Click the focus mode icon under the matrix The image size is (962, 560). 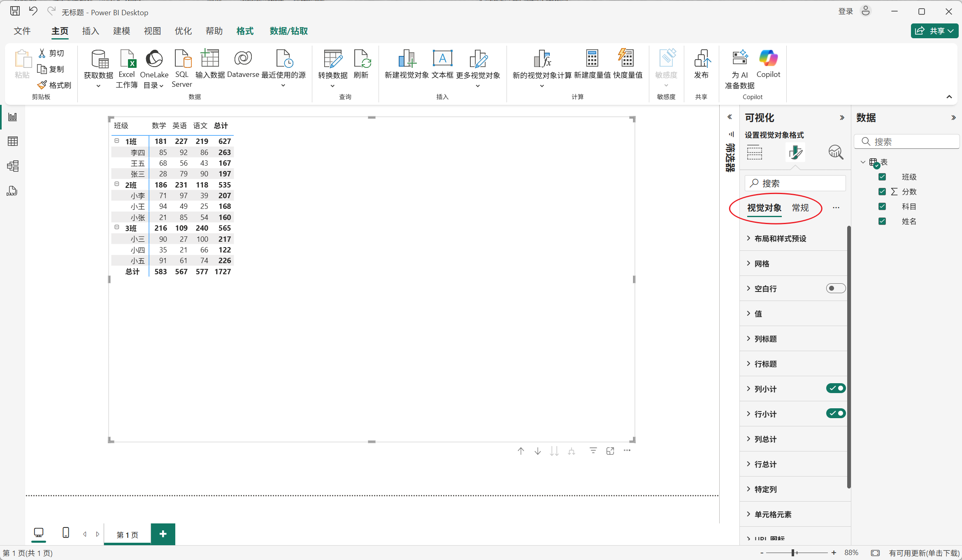point(610,451)
